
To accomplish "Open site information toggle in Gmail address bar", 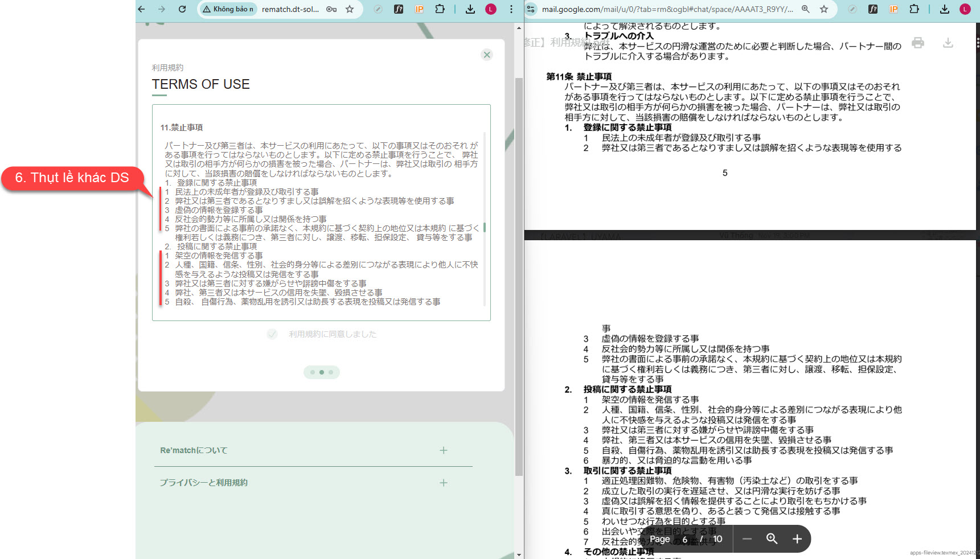I will coord(531,9).
